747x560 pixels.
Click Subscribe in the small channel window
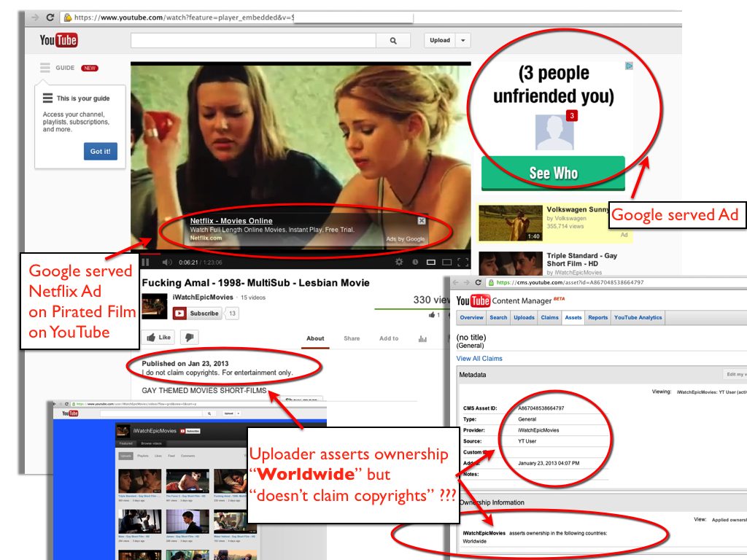[190, 431]
